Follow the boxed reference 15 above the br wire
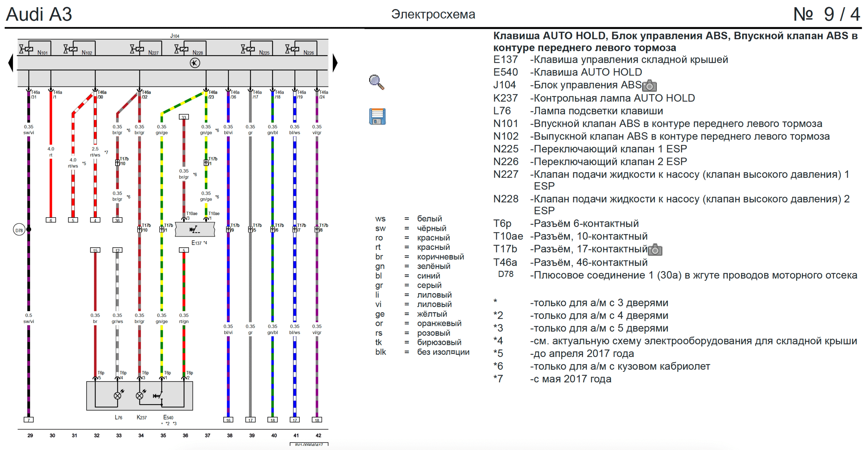 point(95,250)
